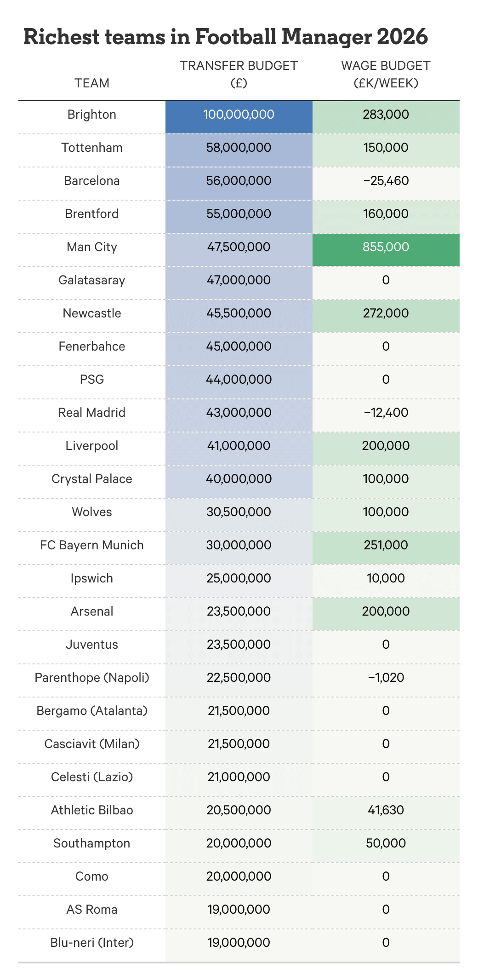Select the Parenthope (Napoli) team name
478x980 pixels.
tap(92, 678)
